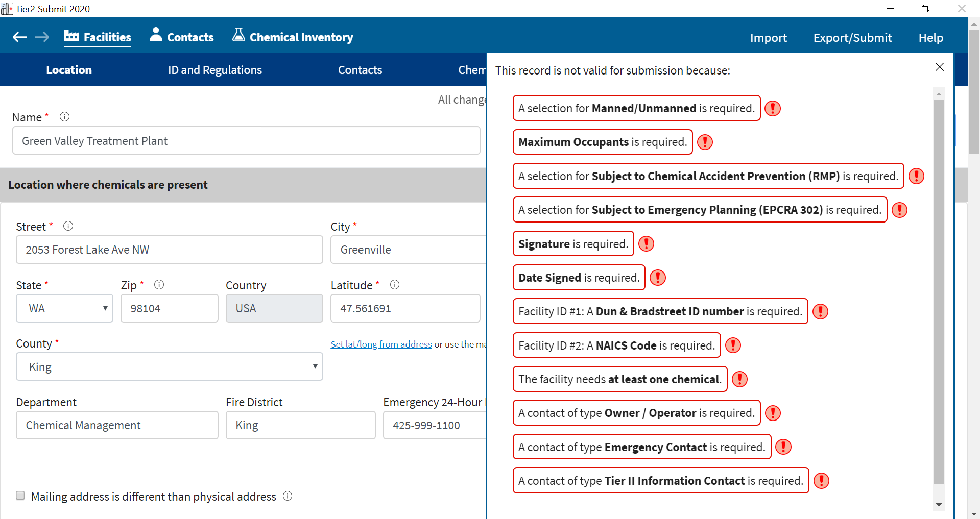Open the County dropdown showing King
Image resolution: width=980 pixels, height=519 pixels.
170,366
